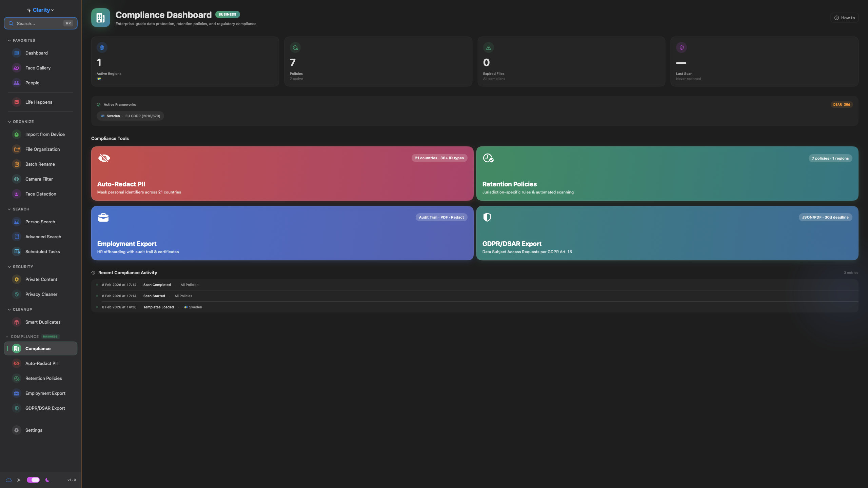Click the search field at the top
The width and height of the screenshot is (868, 488).
(40, 23)
